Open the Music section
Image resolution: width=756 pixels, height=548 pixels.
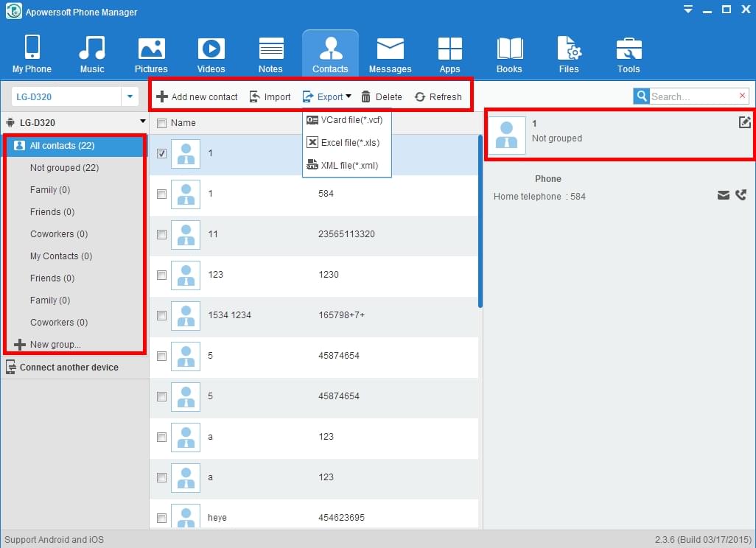(x=91, y=54)
